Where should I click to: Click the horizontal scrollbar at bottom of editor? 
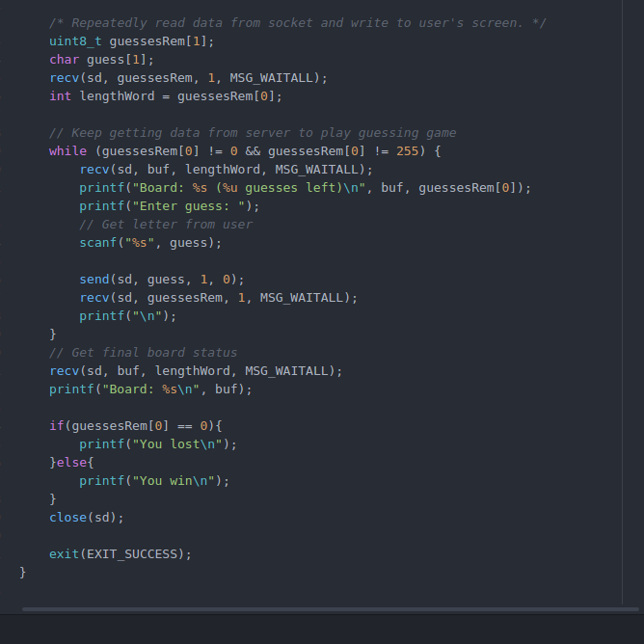[x=331, y=609]
